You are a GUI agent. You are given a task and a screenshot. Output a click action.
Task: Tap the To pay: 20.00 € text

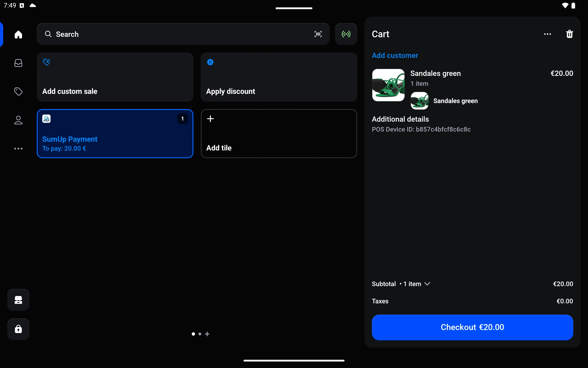click(x=64, y=149)
